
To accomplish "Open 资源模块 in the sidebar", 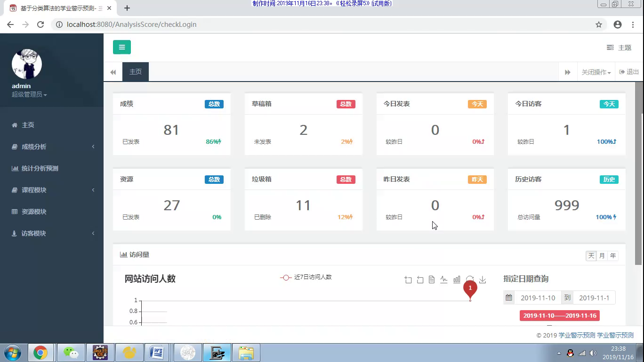I will click(x=52, y=212).
